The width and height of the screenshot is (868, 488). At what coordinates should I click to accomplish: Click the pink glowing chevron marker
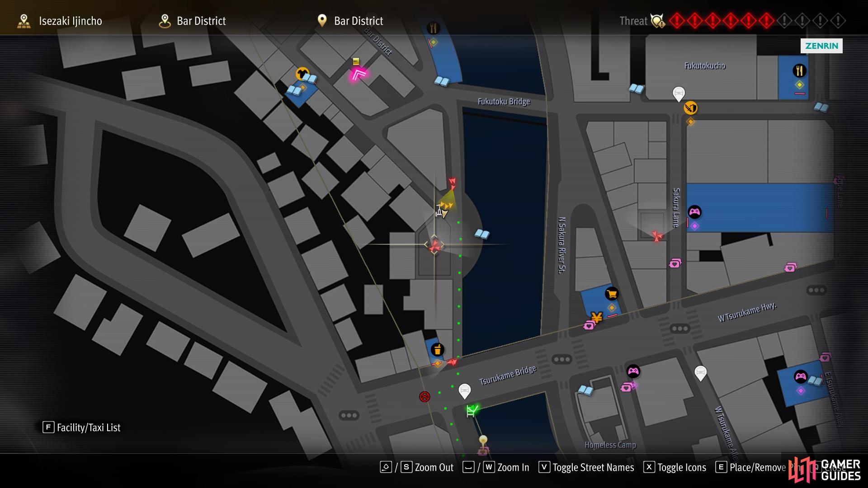coord(359,75)
